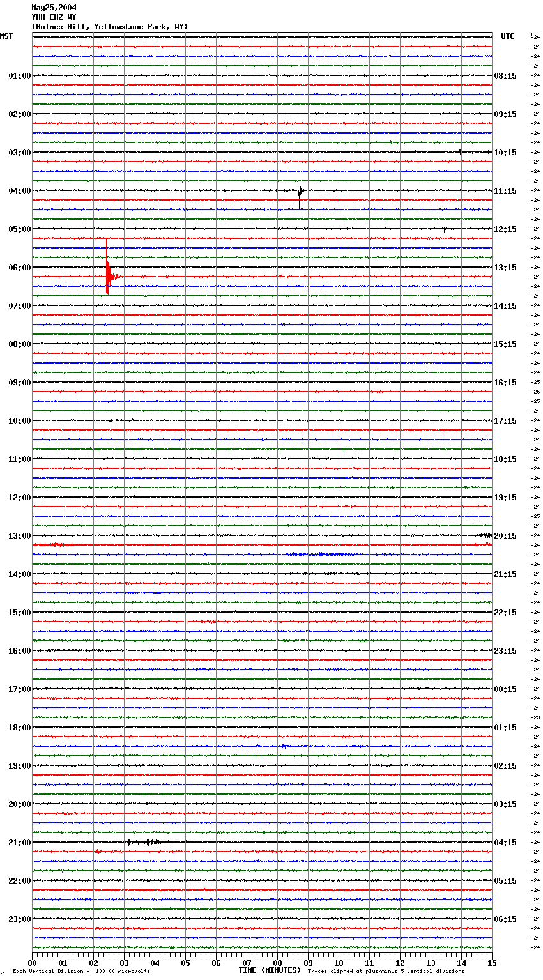
Task: Click the 20:15 UTC time label
Action: [x=505, y=536]
